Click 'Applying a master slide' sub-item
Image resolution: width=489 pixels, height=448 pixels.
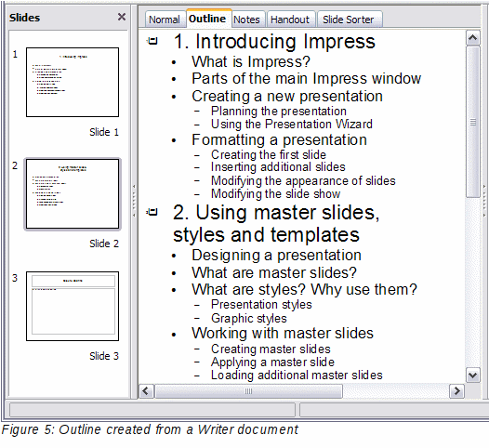272,362
